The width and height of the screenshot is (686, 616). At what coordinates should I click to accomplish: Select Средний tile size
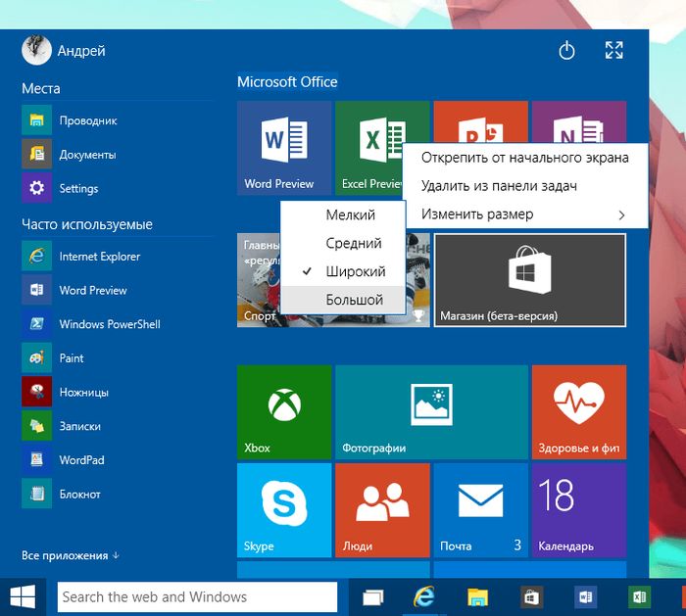coord(343,243)
